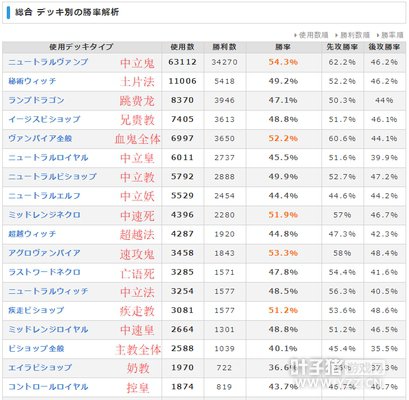This screenshot has height=400, width=409.
Task: Open アグロヴァンパイア deck link
Action: [44, 253]
